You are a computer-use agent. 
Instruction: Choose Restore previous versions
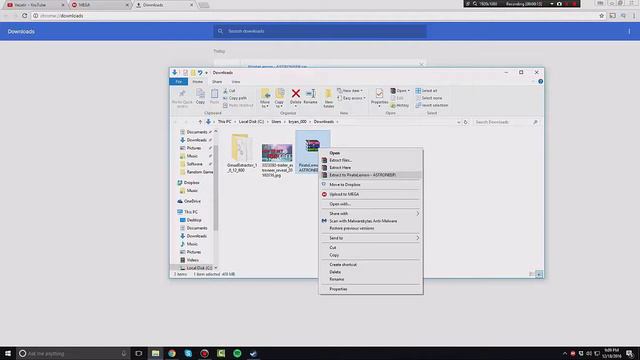pyautogui.click(x=371, y=228)
